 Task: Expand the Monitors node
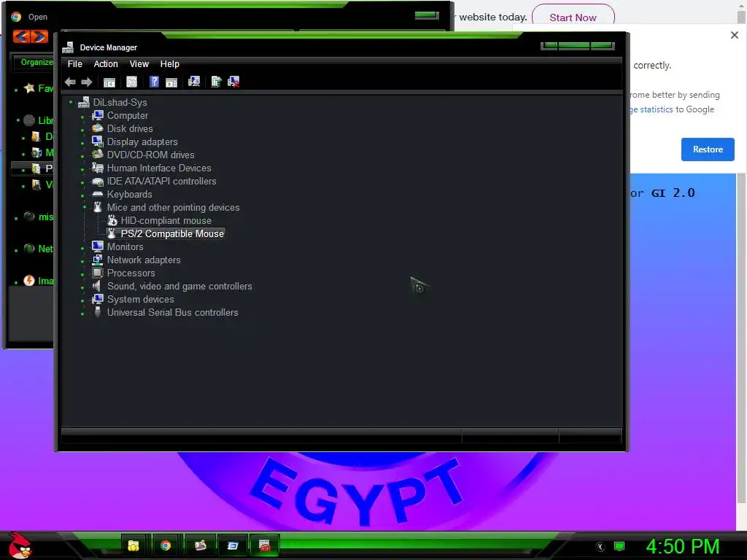82,248
